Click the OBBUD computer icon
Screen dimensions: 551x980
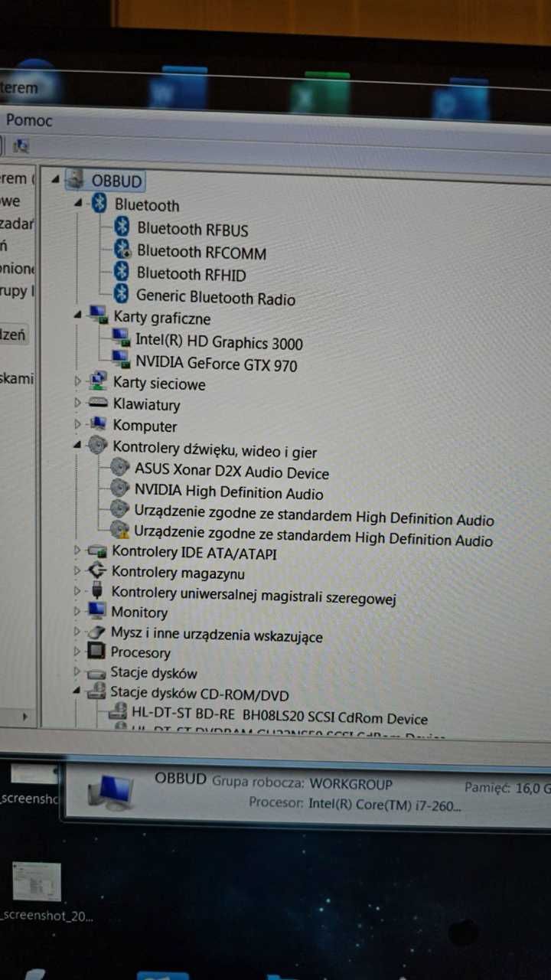[x=75, y=180]
